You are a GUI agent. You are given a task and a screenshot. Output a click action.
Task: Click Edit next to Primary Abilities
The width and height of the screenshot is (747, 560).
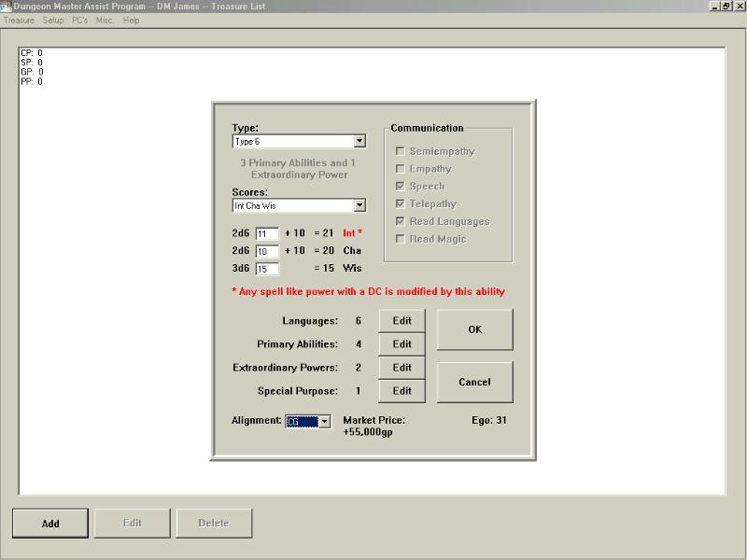402,344
